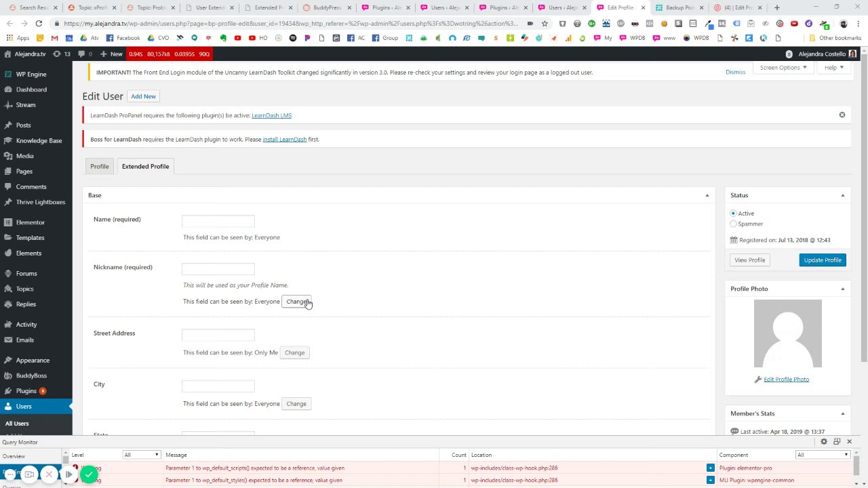Screen dimensions: 868x488
Task: Close the Query Monitor panel
Action: pyautogui.click(x=849, y=442)
